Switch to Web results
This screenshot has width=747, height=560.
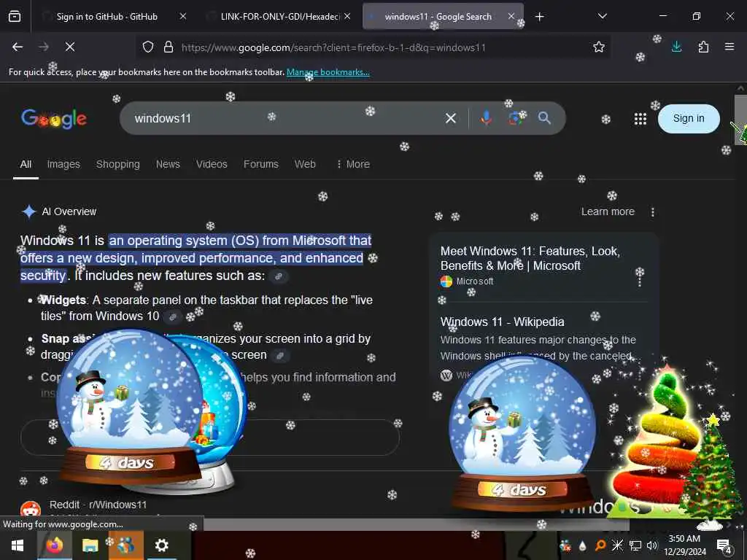coord(305,164)
